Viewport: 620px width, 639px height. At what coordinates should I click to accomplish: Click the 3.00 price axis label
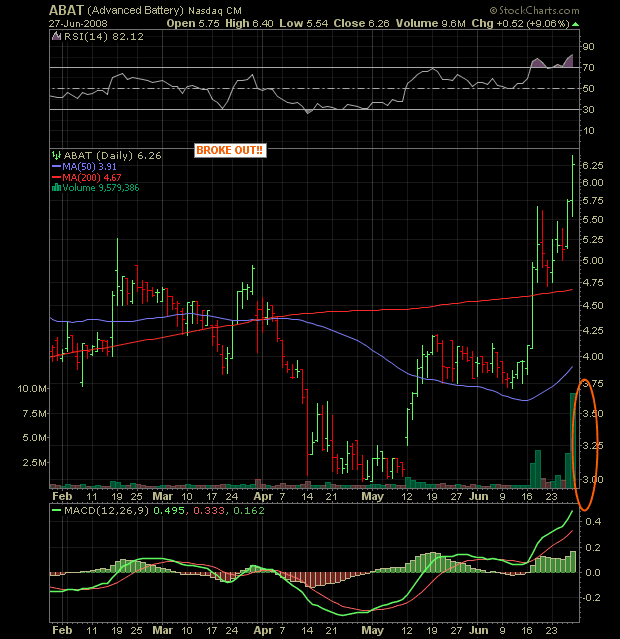click(x=593, y=479)
